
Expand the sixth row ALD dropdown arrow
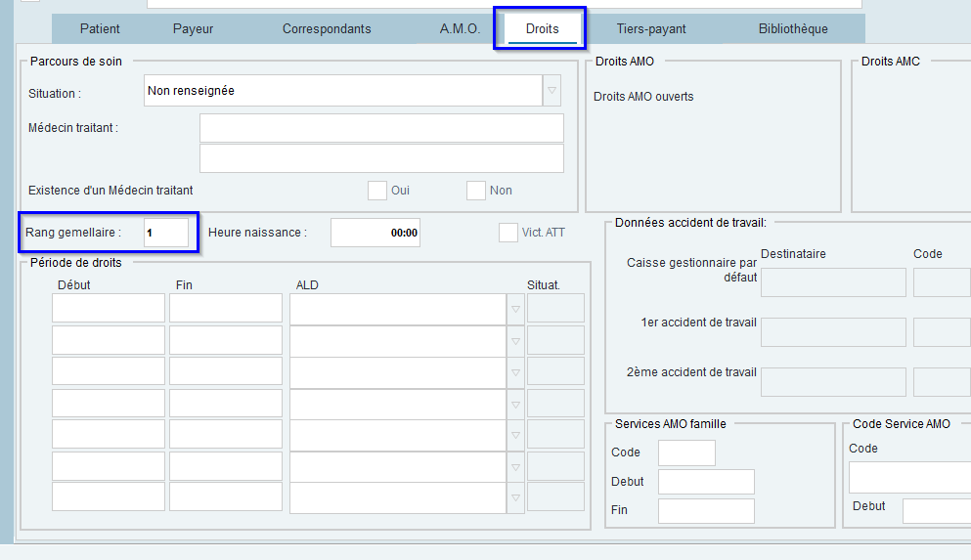click(515, 467)
